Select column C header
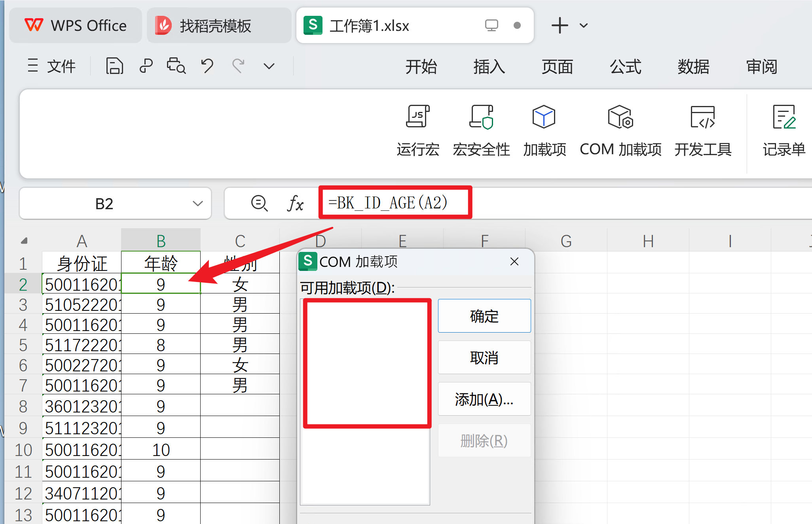The height and width of the screenshot is (524, 812). pos(240,240)
